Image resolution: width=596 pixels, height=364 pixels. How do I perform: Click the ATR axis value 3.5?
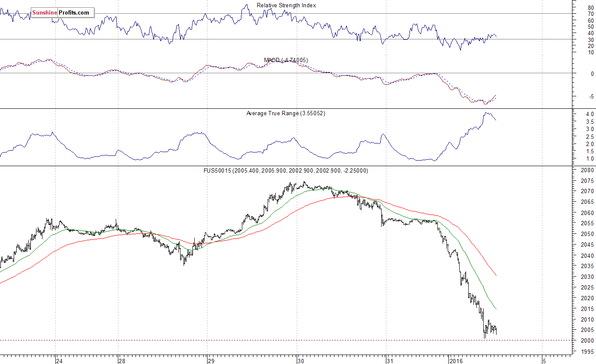(590, 122)
